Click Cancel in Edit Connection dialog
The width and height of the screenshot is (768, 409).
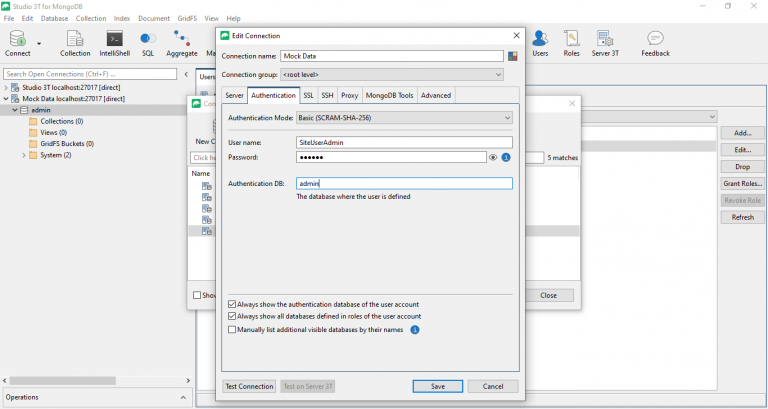click(x=493, y=386)
